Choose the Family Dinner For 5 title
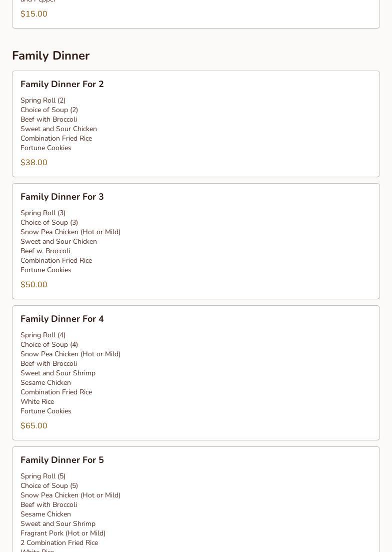Viewport: 392px width, 552px height. 62,460
